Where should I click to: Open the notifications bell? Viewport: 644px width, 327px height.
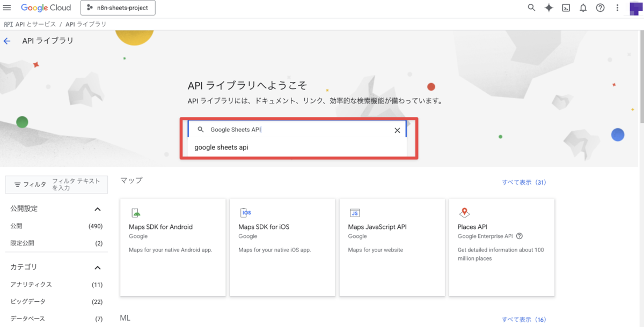(583, 8)
